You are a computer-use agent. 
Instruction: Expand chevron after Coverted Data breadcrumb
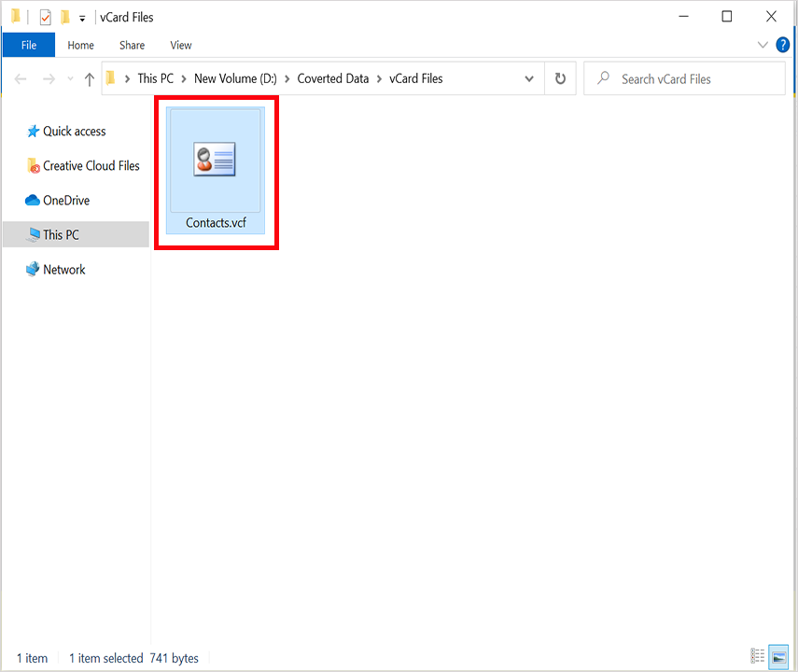coord(379,79)
